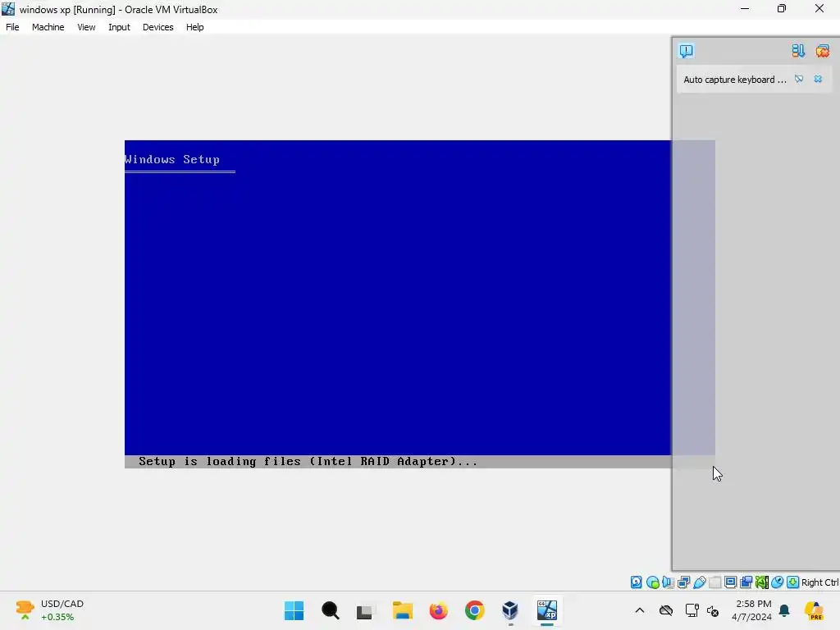Screen dimensions: 840x630
Task: Dismiss all notifications with the red-X icon
Action: tap(822, 51)
